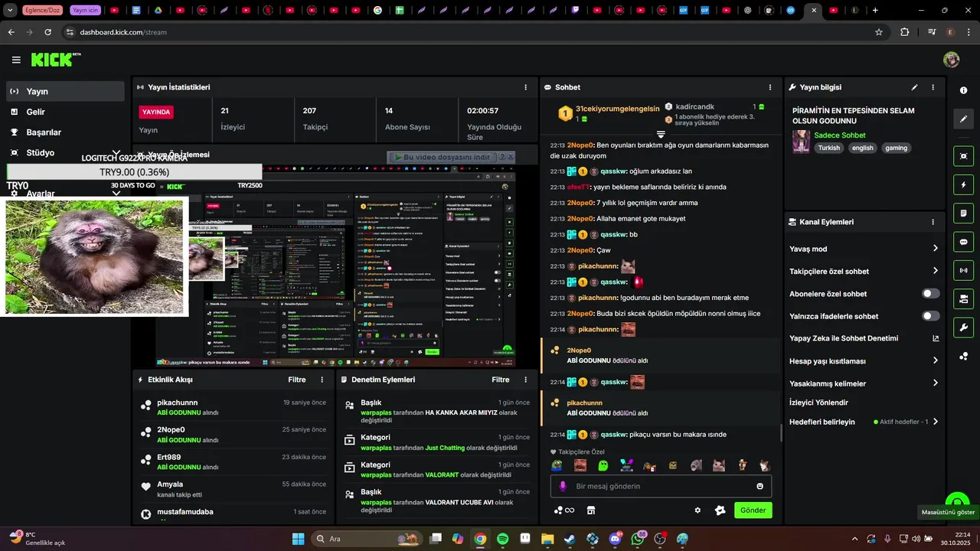980x551 pixels.
Task: Toggle the chat bubble widget icon
Action: click(963, 242)
